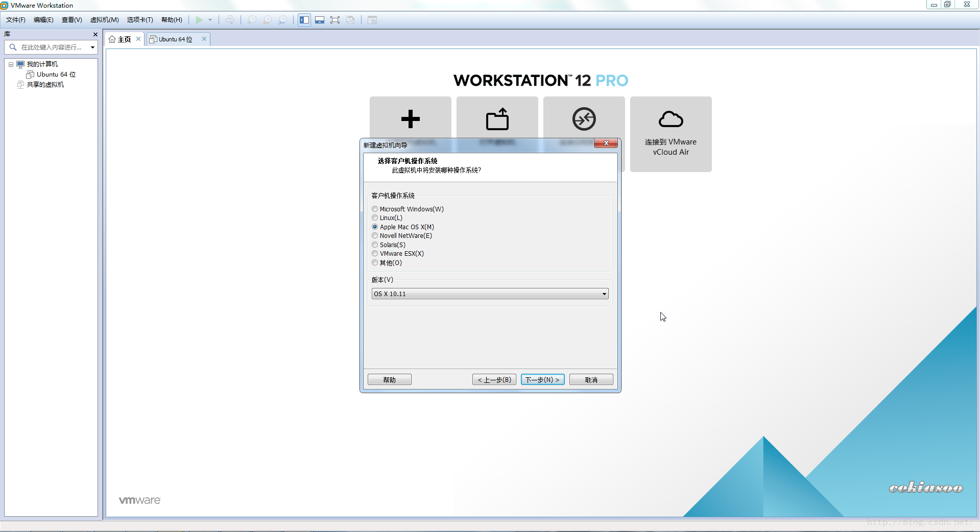The width and height of the screenshot is (980, 532).
Task: Open the library search filter dropdown
Action: point(92,47)
